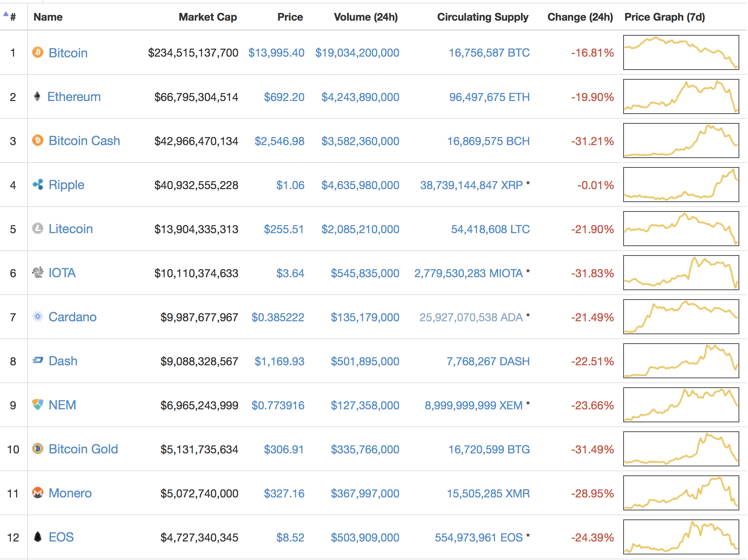
Task: Click the NEM logo icon
Action: tap(38, 405)
